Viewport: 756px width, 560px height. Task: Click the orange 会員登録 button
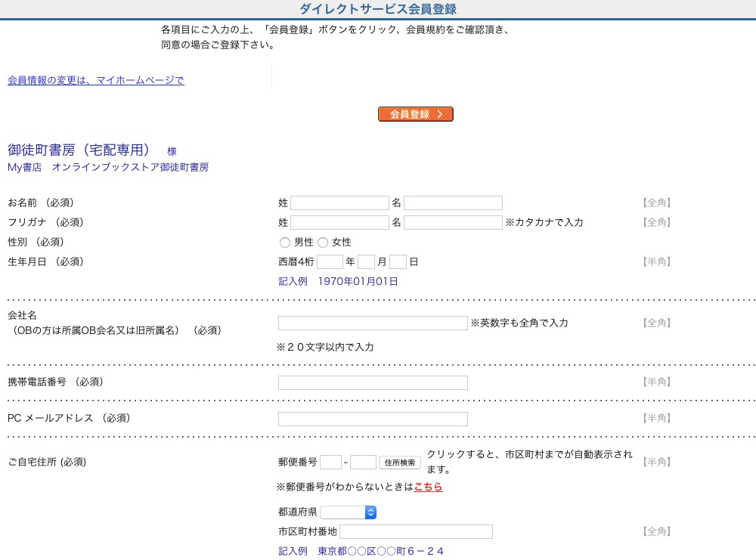click(x=416, y=114)
